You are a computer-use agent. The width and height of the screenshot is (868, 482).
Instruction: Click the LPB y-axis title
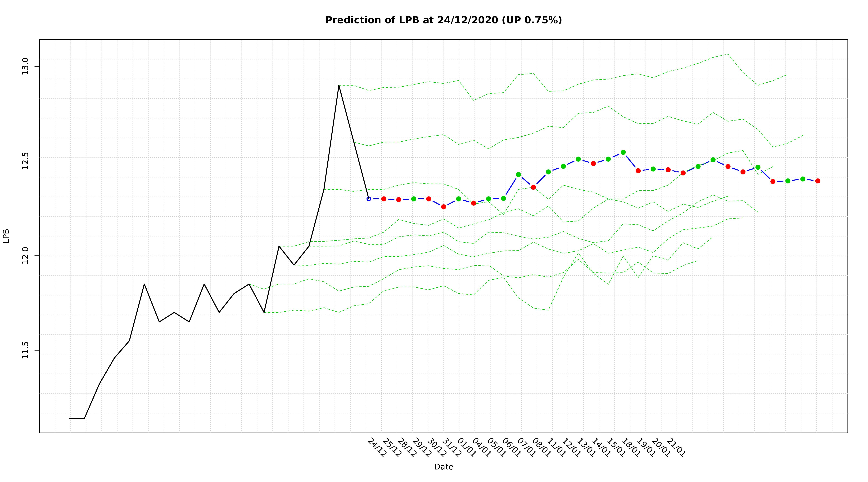(6, 236)
